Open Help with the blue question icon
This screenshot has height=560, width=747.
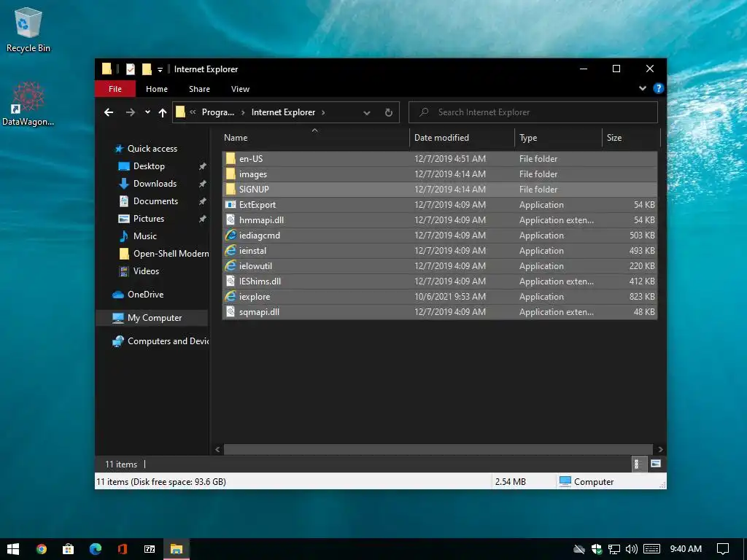[x=659, y=88]
